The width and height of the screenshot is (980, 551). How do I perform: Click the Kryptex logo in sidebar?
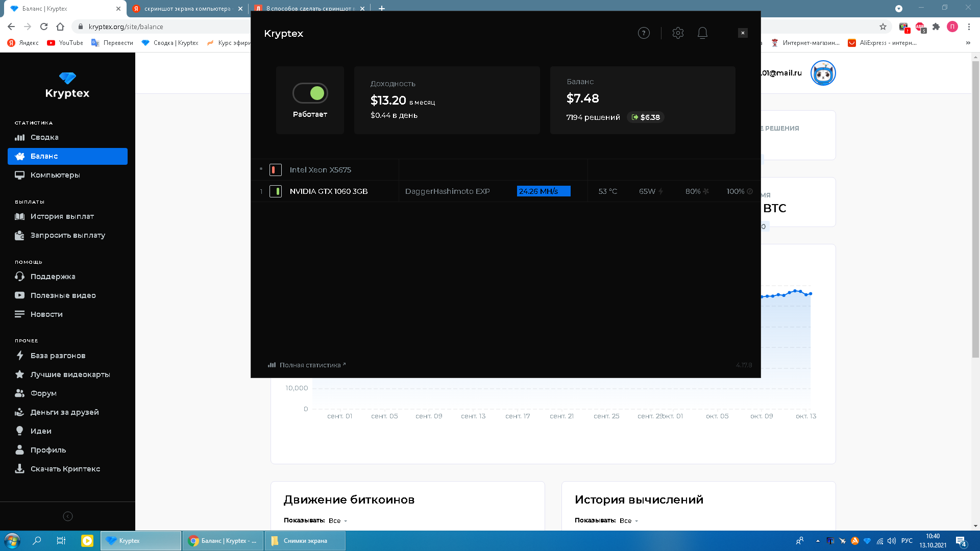pyautogui.click(x=67, y=85)
